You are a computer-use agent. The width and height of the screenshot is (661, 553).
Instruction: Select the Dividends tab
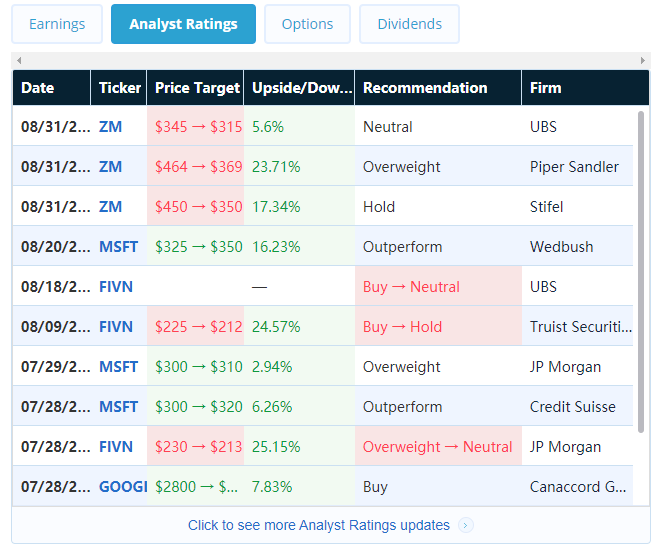409,24
